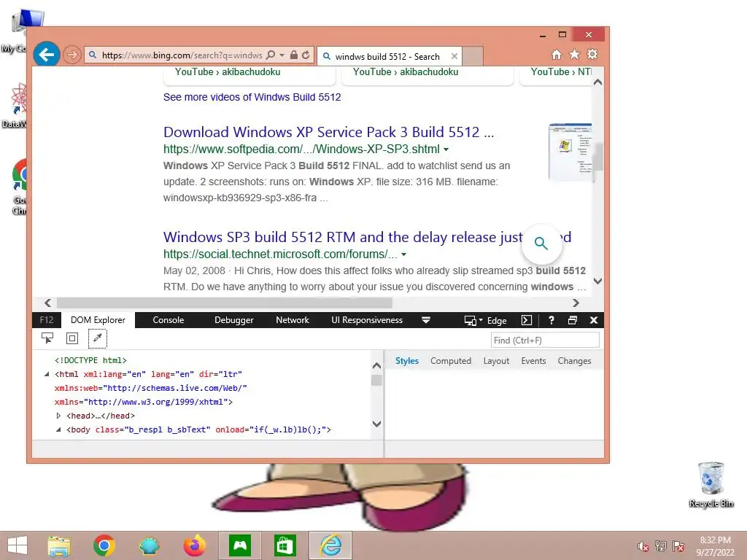Select the Styles pane tab
The width and height of the screenshot is (747, 560).
(x=407, y=361)
